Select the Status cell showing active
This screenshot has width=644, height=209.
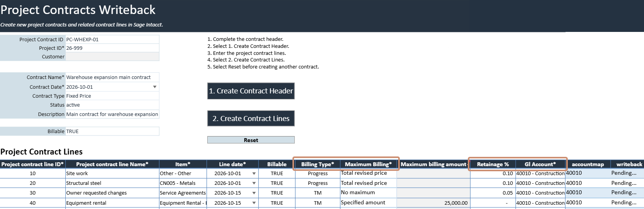pos(112,105)
